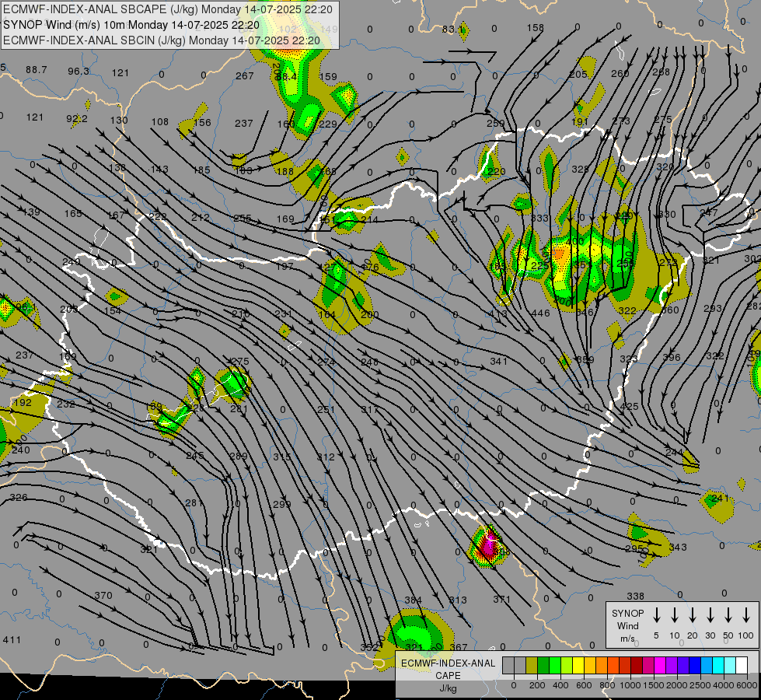761x700 pixels.
Task: Click the map value 267
Action: pos(245,75)
